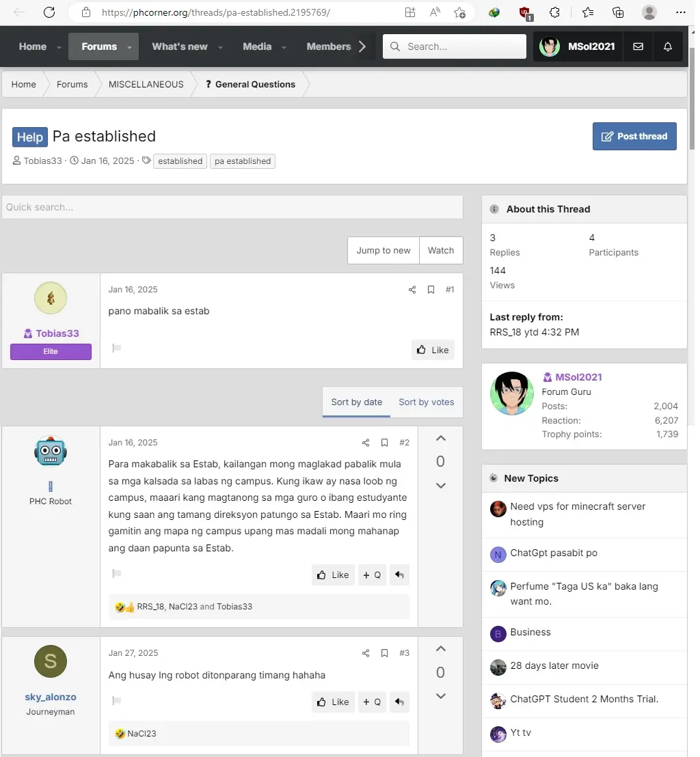Image resolution: width=700 pixels, height=757 pixels.
Task: Expand the Home nav dropdown arrow
Action: pyautogui.click(x=59, y=47)
